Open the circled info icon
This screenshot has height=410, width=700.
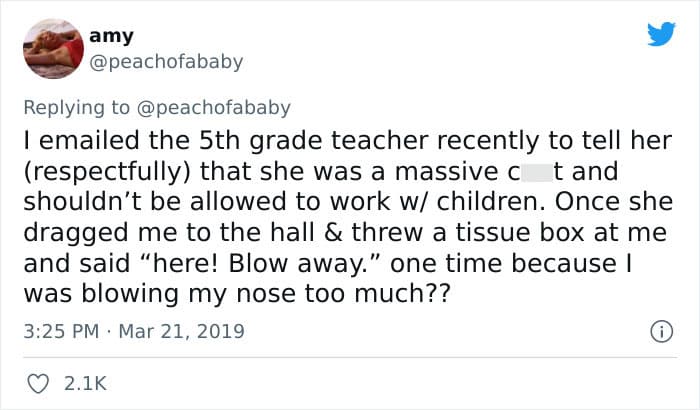[x=661, y=332]
